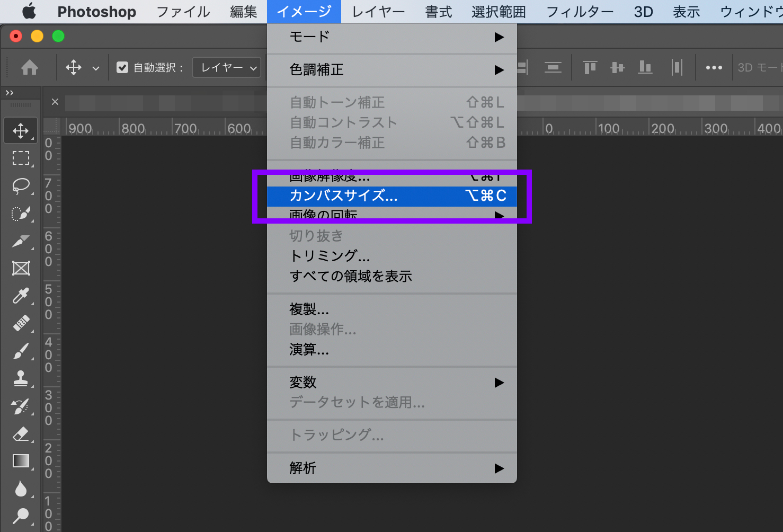
Task: Open the three-dots more alignment options
Action: [x=714, y=68]
